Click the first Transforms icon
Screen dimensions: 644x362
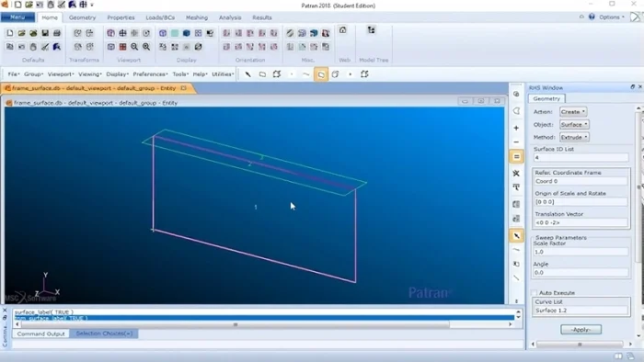[x=77, y=33]
